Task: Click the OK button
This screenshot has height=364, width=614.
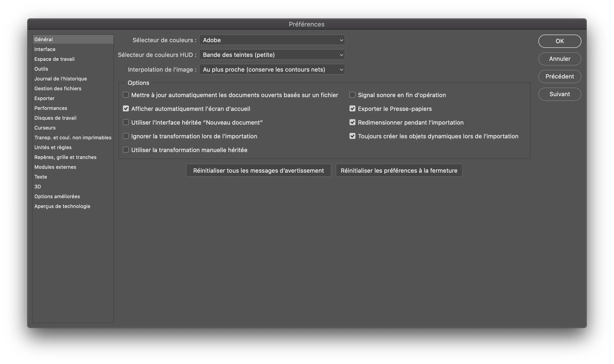Action: coord(559,41)
